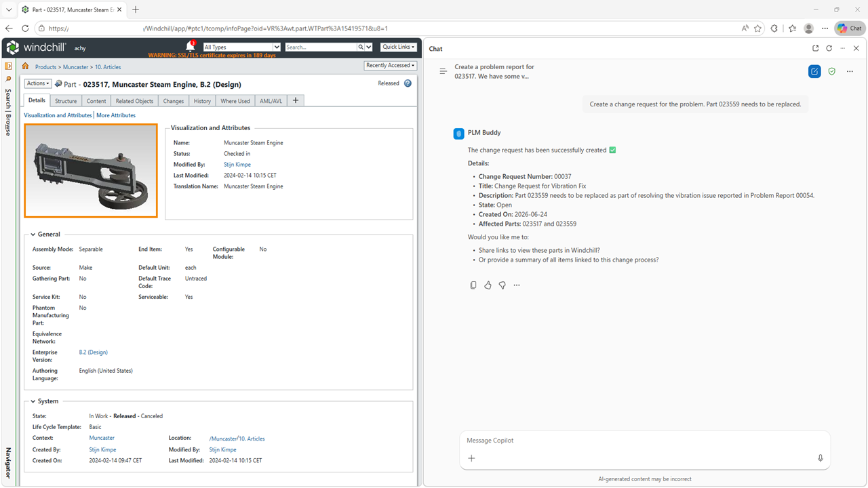Give thumbs up to the response
This screenshot has width=868, height=488.
click(488, 285)
